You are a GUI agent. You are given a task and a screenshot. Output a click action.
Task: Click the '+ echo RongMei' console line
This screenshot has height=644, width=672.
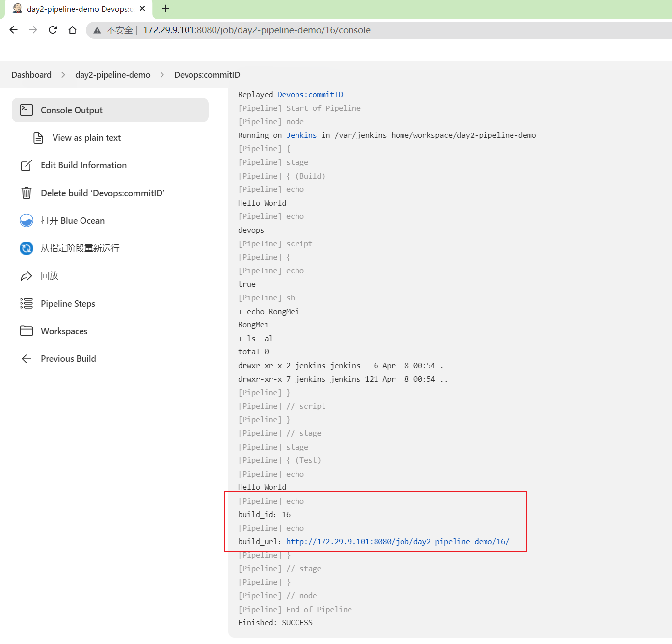click(x=269, y=312)
